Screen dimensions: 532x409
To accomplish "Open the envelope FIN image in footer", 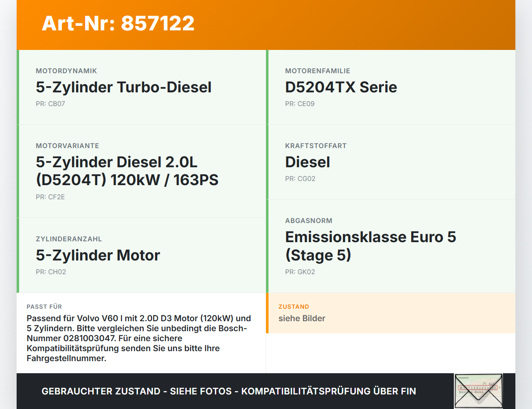I will [478, 391].
